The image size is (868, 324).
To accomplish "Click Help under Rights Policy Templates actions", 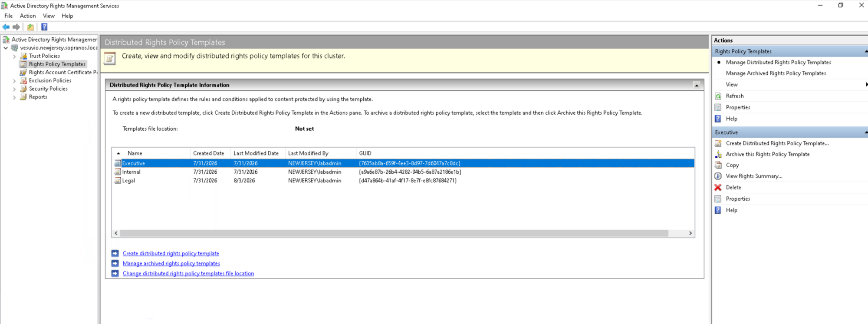I will coord(731,119).
